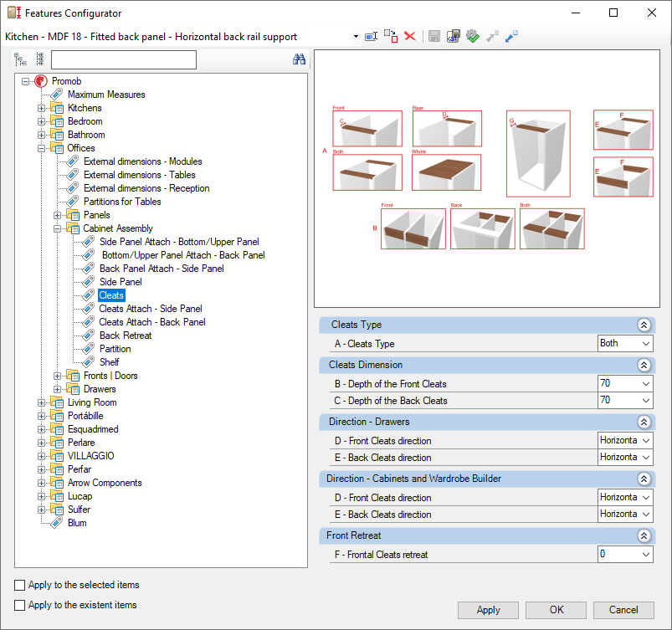Enable Apply to the existent items
The image size is (672, 630).
(20, 605)
